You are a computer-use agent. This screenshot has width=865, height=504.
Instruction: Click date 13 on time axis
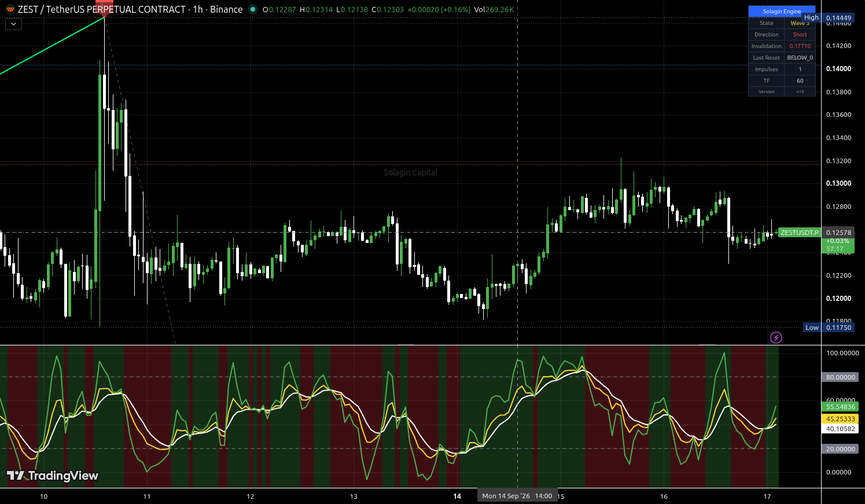[354, 496]
